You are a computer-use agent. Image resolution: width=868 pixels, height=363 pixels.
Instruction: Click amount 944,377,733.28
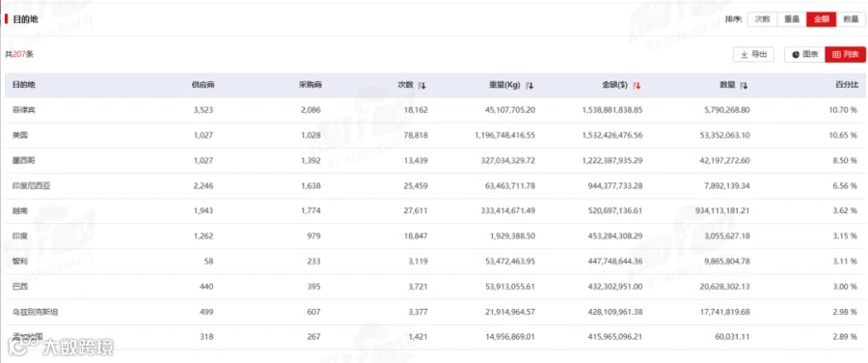click(616, 185)
